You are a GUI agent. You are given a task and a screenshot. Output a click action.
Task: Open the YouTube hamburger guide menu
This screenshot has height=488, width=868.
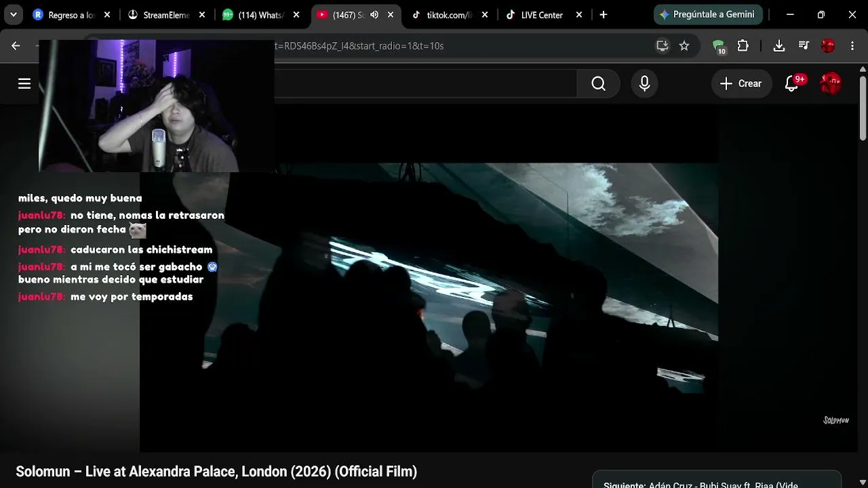coord(24,83)
